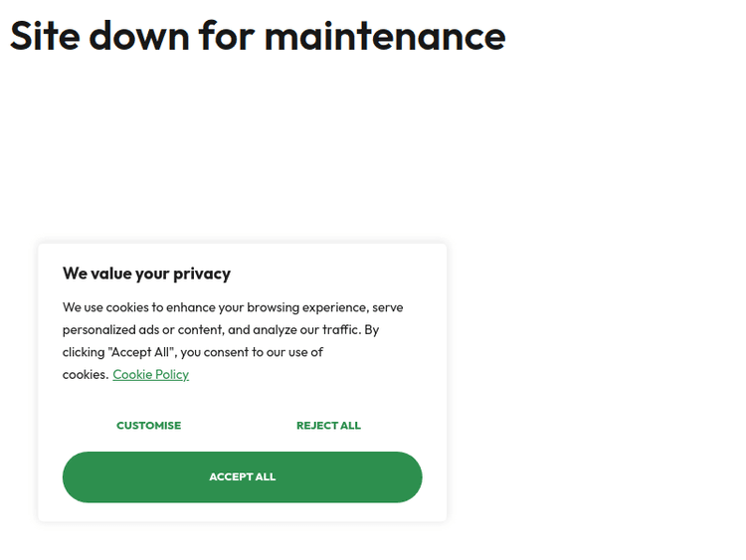The height and width of the screenshot is (560, 746).
Task: Open the Customise cookie options
Action: [148, 426]
